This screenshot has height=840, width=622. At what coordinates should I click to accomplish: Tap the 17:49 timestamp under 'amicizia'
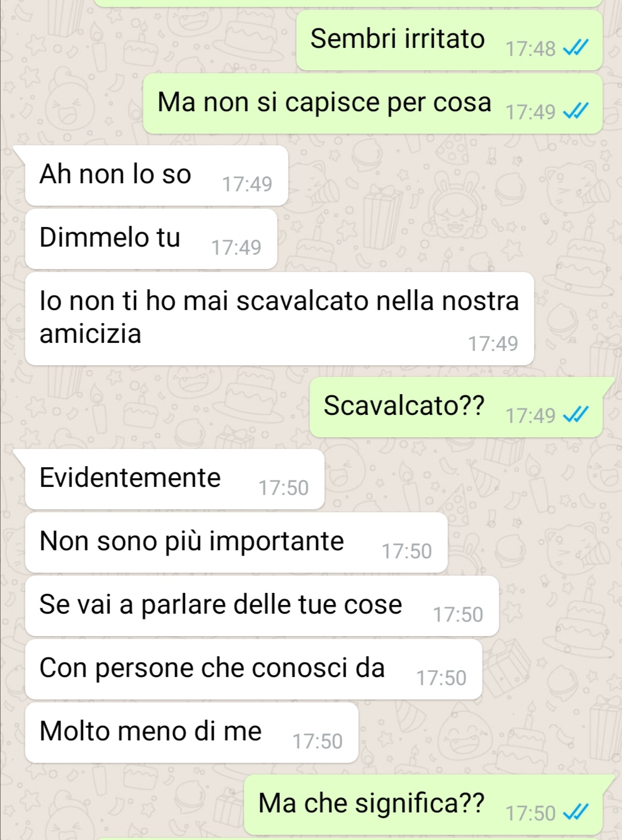pyautogui.click(x=493, y=344)
